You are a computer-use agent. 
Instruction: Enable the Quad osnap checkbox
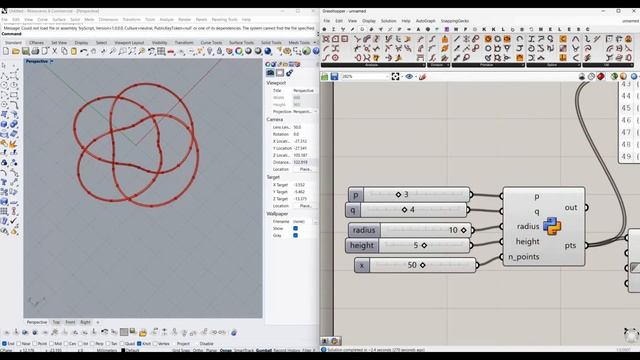[x=122, y=344]
